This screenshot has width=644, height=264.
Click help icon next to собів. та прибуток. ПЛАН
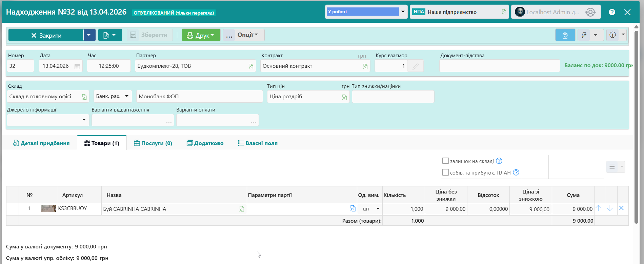tap(516, 172)
